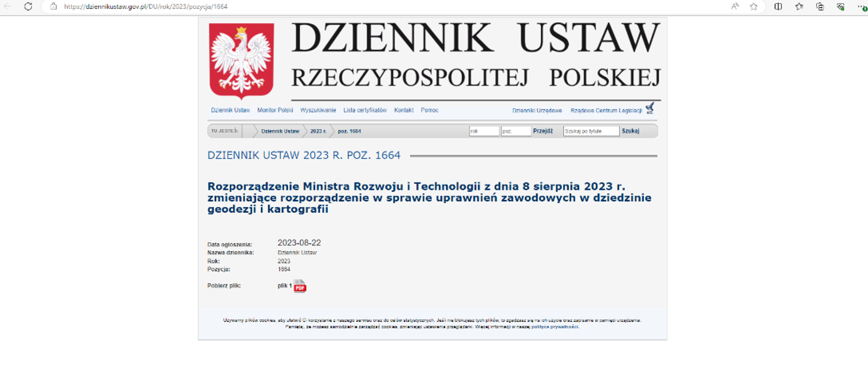The image size is (868, 366).
Task: Click the Szukaj po tytule search field
Action: click(591, 131)
